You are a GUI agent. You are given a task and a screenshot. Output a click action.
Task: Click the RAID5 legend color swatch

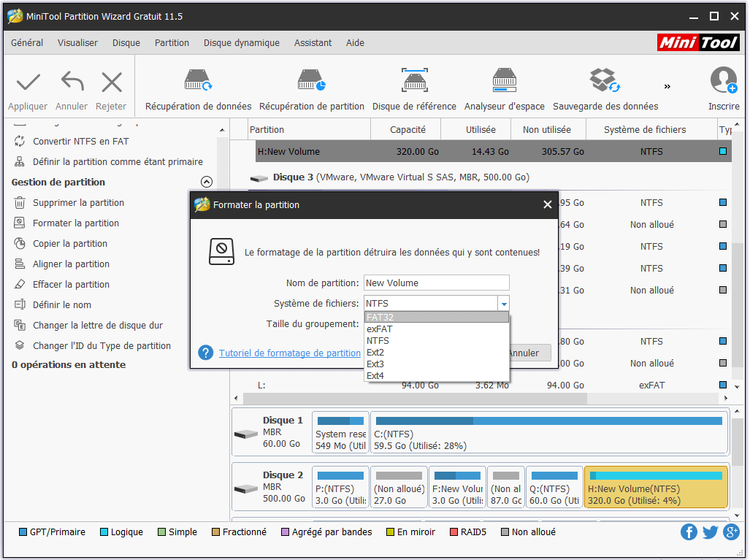point(454,532)
